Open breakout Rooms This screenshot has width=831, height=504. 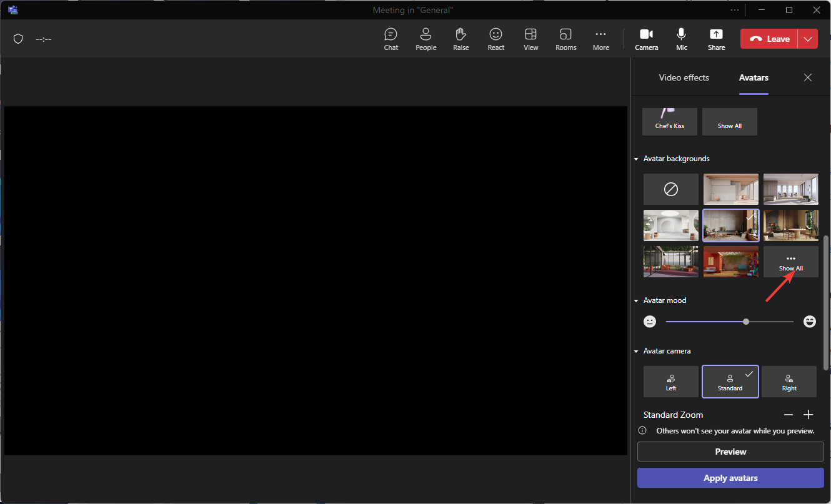coord(566,39)
